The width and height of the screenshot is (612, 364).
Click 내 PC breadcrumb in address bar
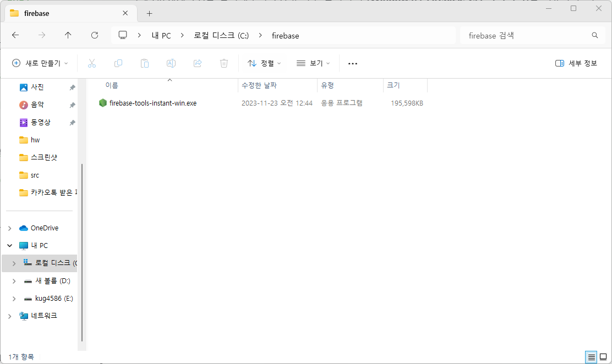[x=161, y=36]
